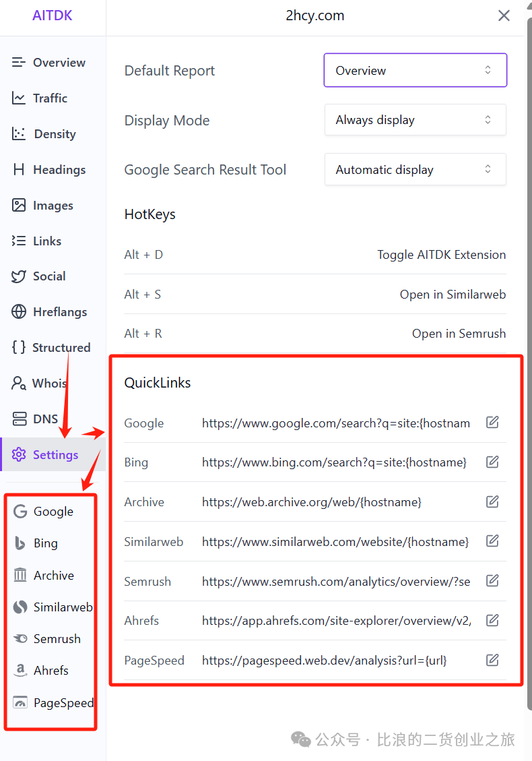Viewport: 532px width, 761px height.
Task: Open the Similarweb sidebar quicklink label
Action: coord(63,607)
